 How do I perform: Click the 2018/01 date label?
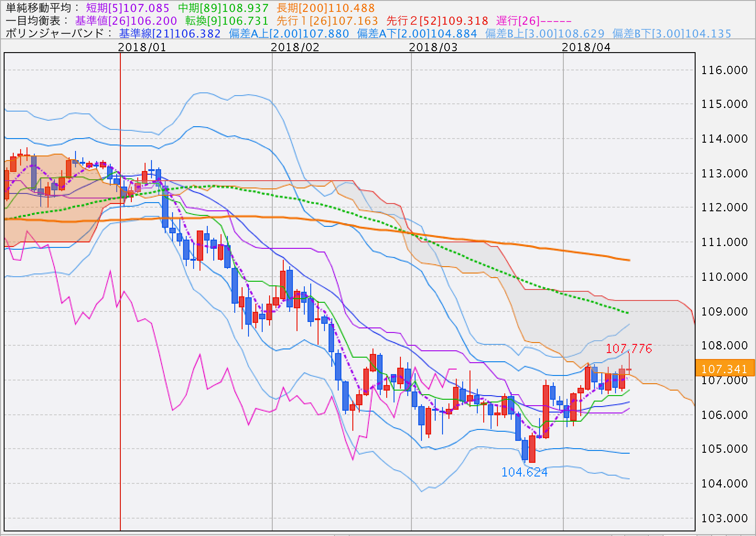pyautogui.click(x=142, y=47)
